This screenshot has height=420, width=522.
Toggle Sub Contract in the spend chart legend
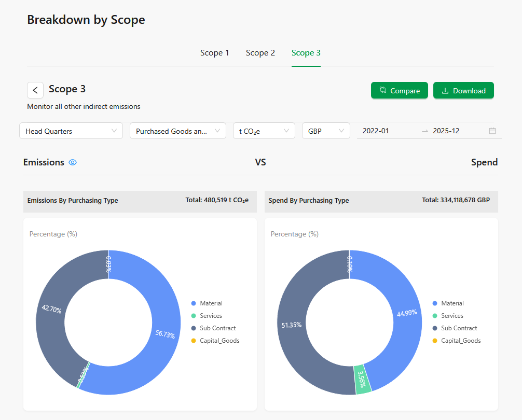point(459,328)
